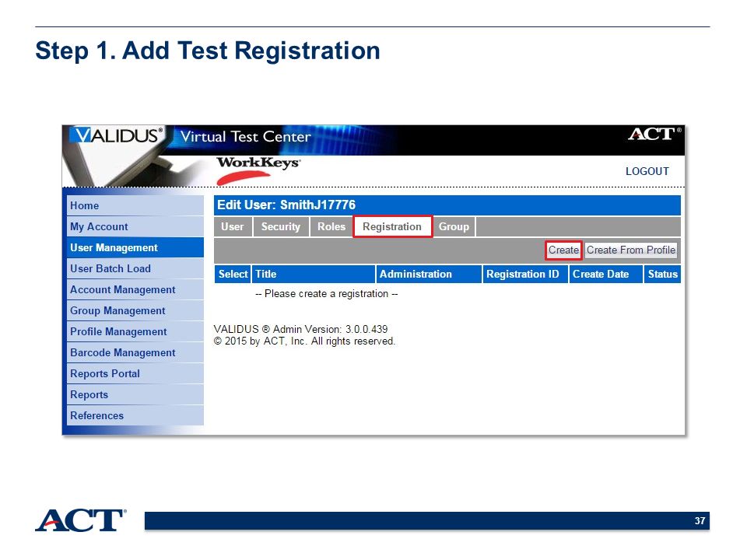Viewport: 747px width, 560px height.
Task: Click the VALIDUS Admin Version text
Action: (300, 329)
